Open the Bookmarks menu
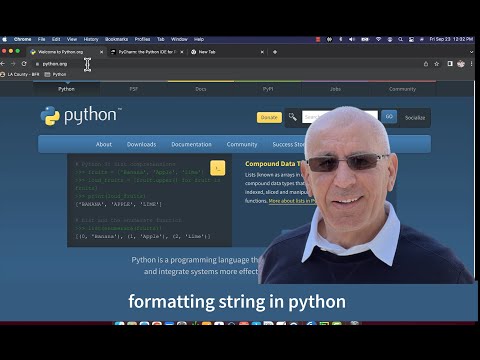This screenshot has height=360, width=480. tap(116, 39)
